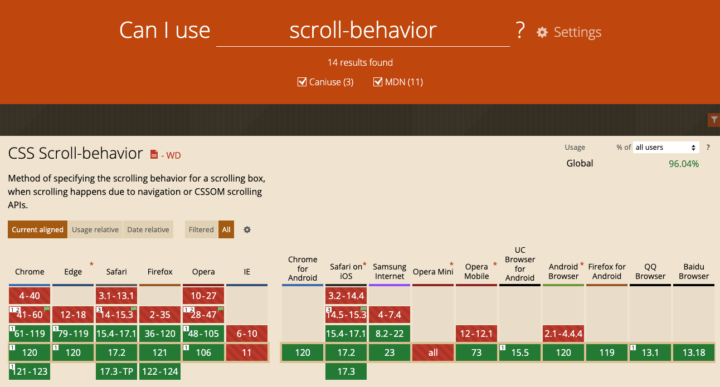
Task: Expand the Firefox 121 version cell
Action: [160, 353]
